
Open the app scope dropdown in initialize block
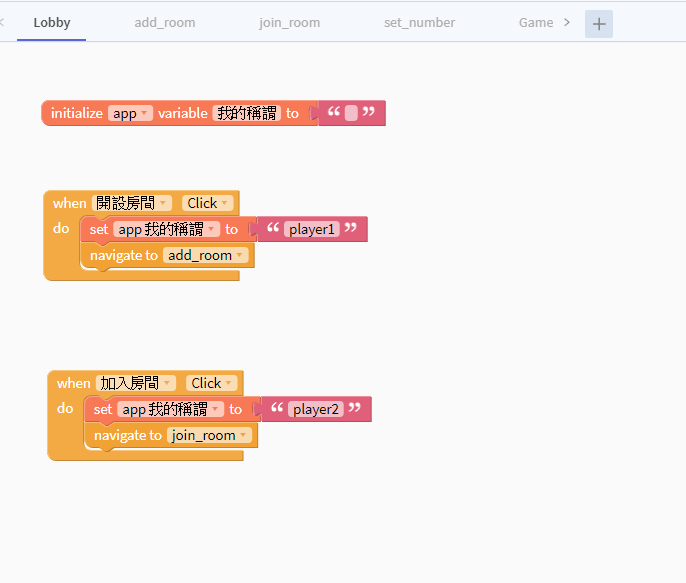[x=130, y=113]
